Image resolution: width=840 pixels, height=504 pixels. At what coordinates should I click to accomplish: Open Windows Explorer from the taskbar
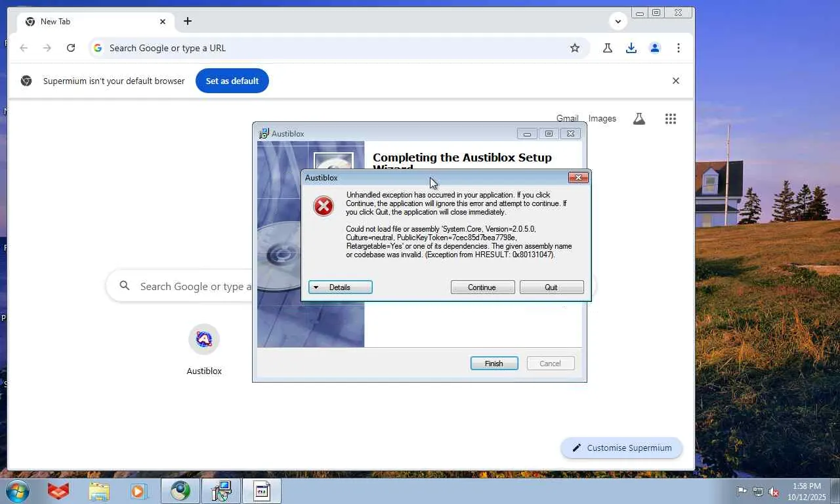pos(99,491)
